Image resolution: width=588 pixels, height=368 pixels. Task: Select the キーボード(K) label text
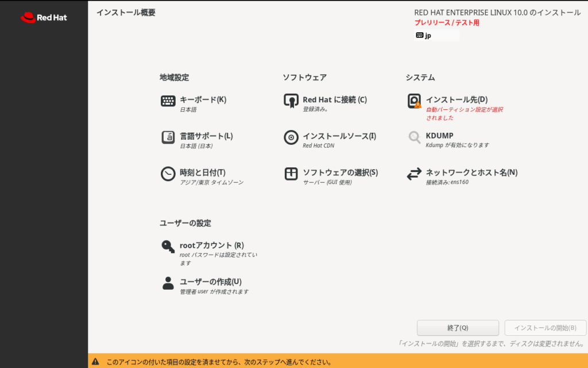203,99
